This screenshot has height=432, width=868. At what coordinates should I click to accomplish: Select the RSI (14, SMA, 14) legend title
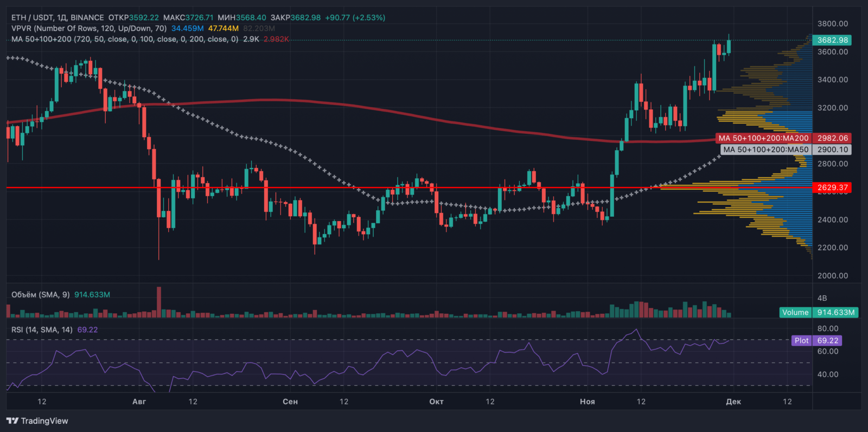pos(42,330)
